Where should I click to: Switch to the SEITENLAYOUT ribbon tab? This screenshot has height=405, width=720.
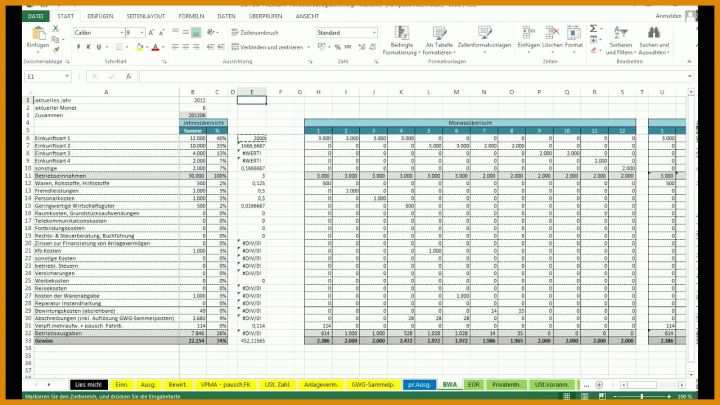pos(146,16)
